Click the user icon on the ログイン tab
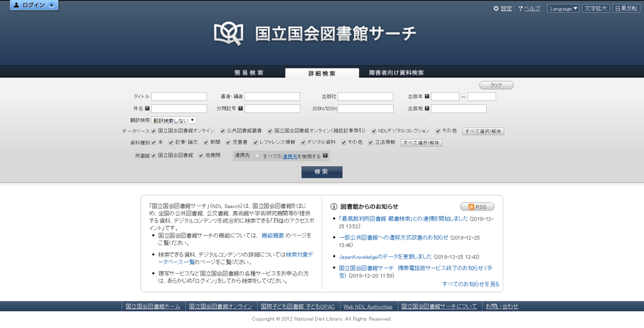This screenshot has width=644, height=328. [x=17, y=5]
